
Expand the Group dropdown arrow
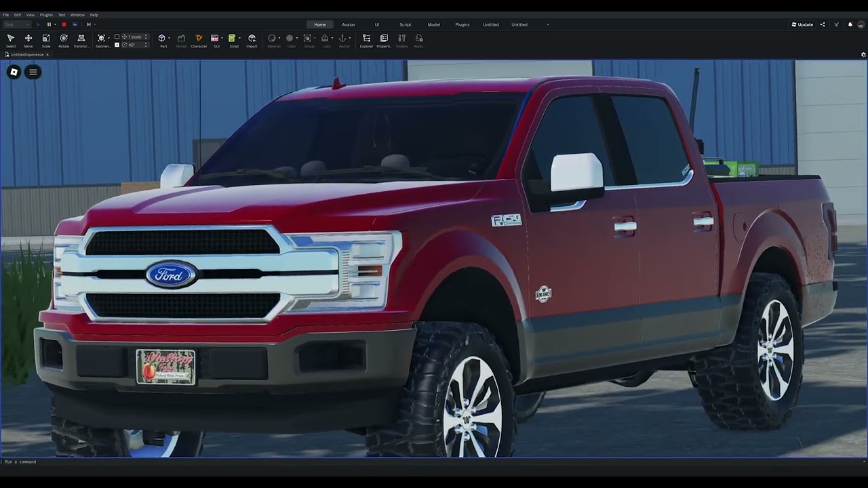(x=315, y=39)
